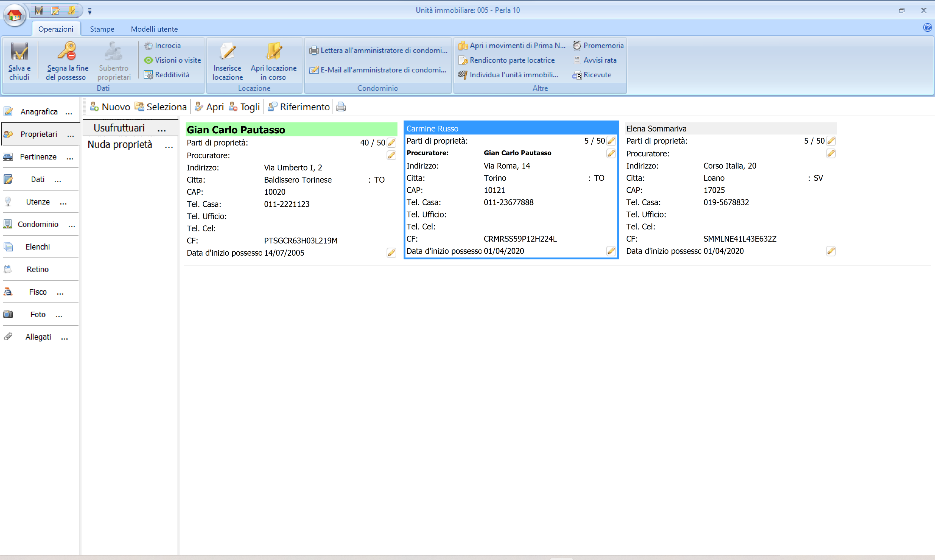Viewport: 935px width, 560px height.
Task: Click CF value CRMRSS59P12H224L
Action: (520, 239)
